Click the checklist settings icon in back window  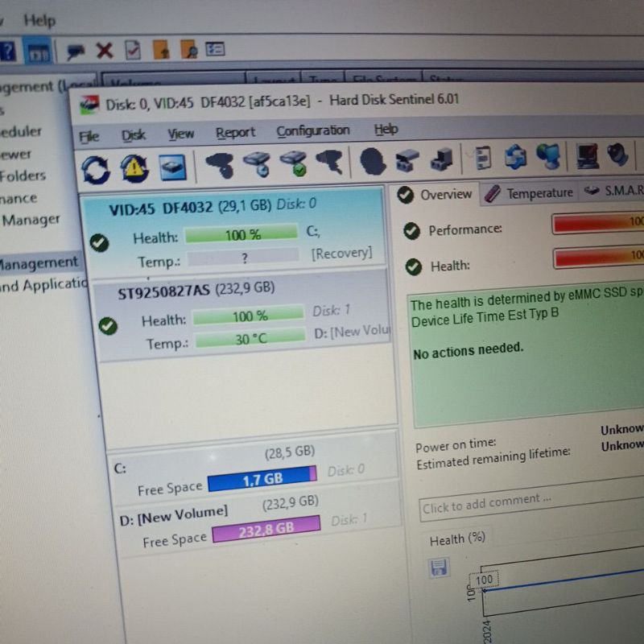coord(215,49)
